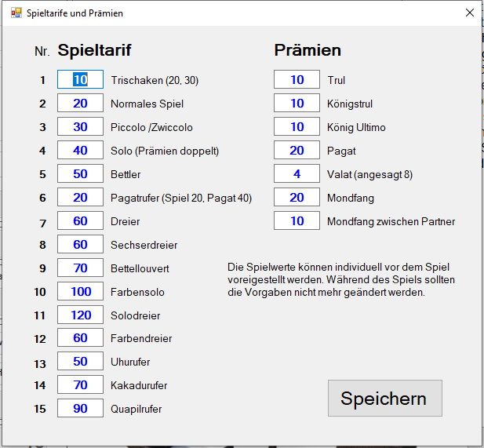Select the Bettler value input
Viewport: 484px width, 448px height.
[80, 174]
